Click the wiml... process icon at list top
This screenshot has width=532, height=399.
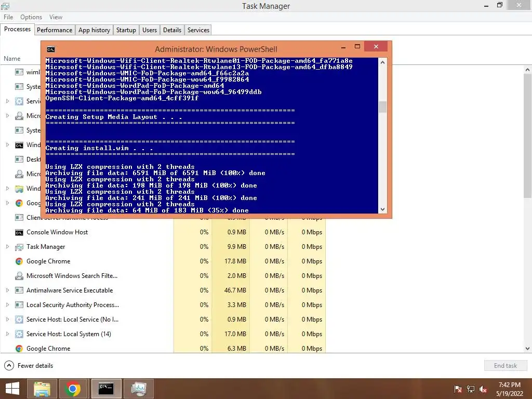19,72
